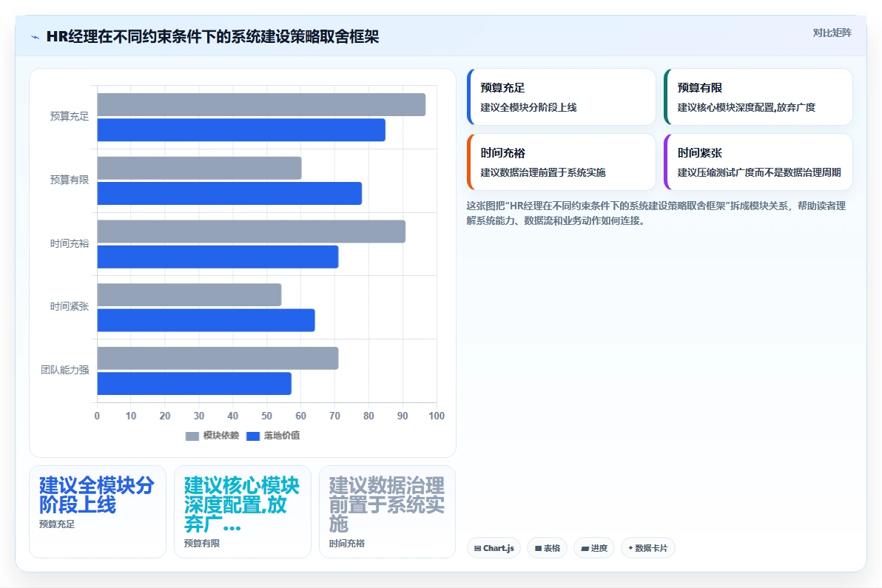
Task: Open the 建议核心模块深度配置 data card
Action: pos(243,512)
